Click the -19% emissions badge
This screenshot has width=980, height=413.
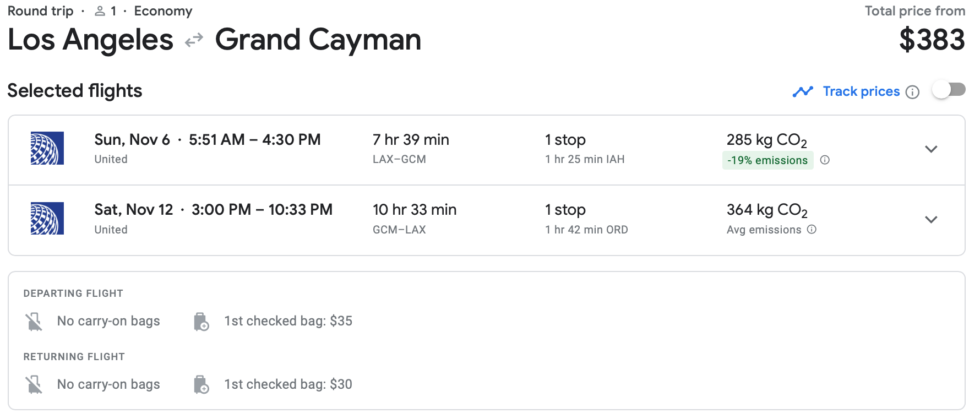coord(767,160)
